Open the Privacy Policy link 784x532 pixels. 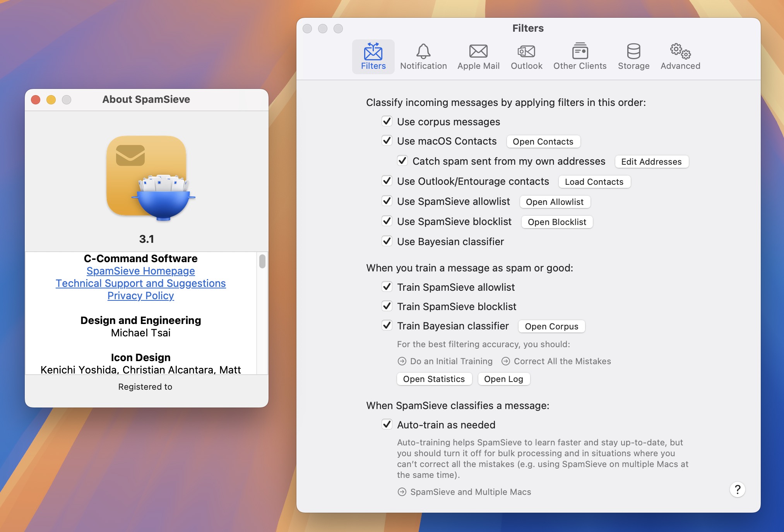tap(140, 296)
